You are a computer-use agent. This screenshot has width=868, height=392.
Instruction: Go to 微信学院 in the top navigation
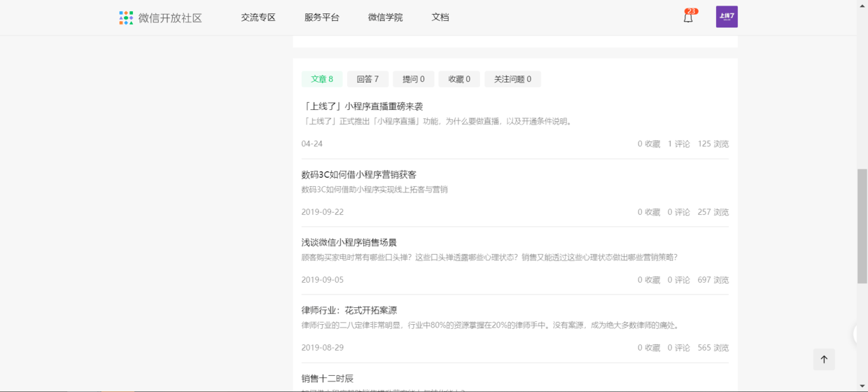click(385, 17)
